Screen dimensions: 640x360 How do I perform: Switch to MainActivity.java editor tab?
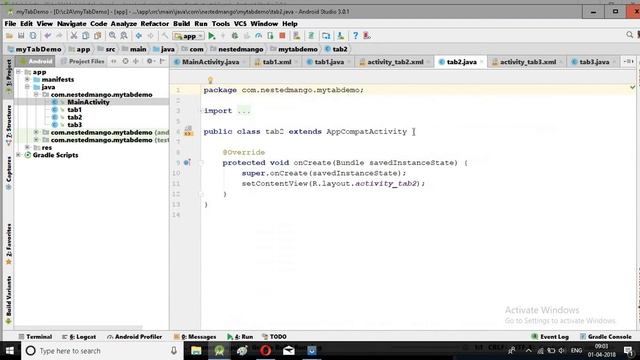click(210, 62)
